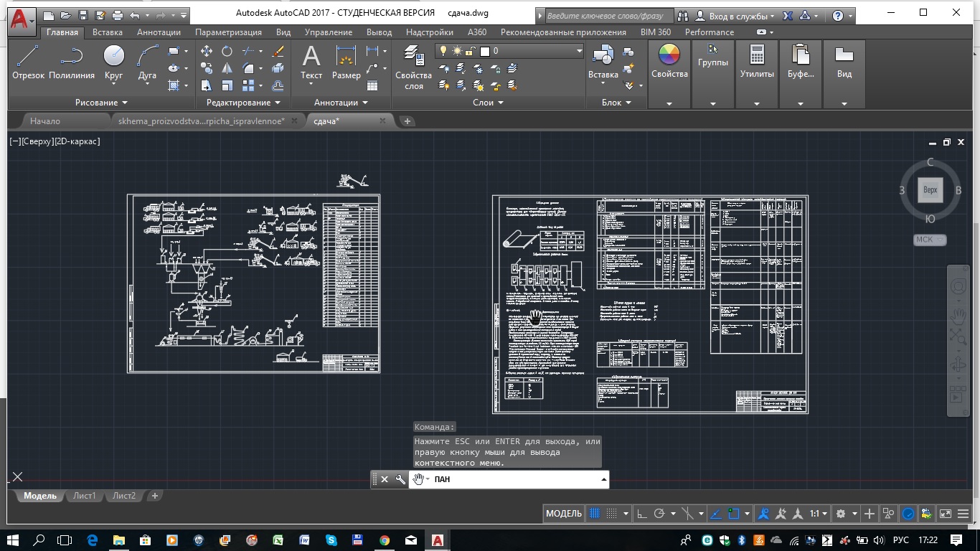Toggle polar tracking in status bar
This screenshot has height=551, width=980.
click(x=660, y=514)
